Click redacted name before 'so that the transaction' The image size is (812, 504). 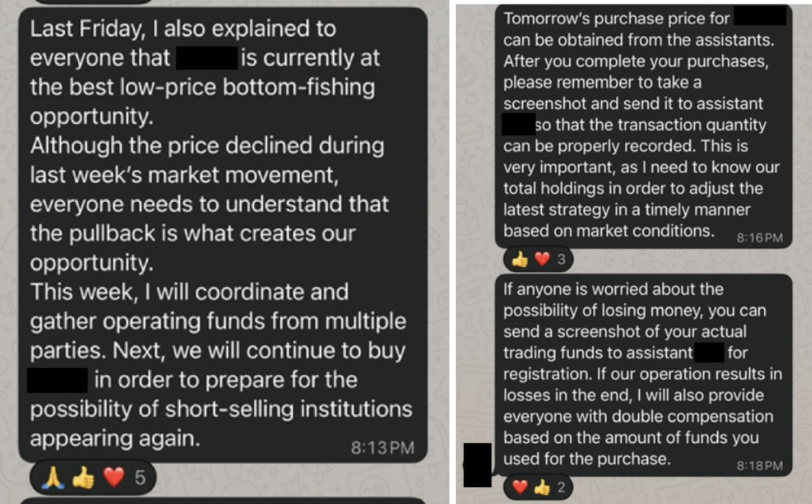tap(519, 124)
